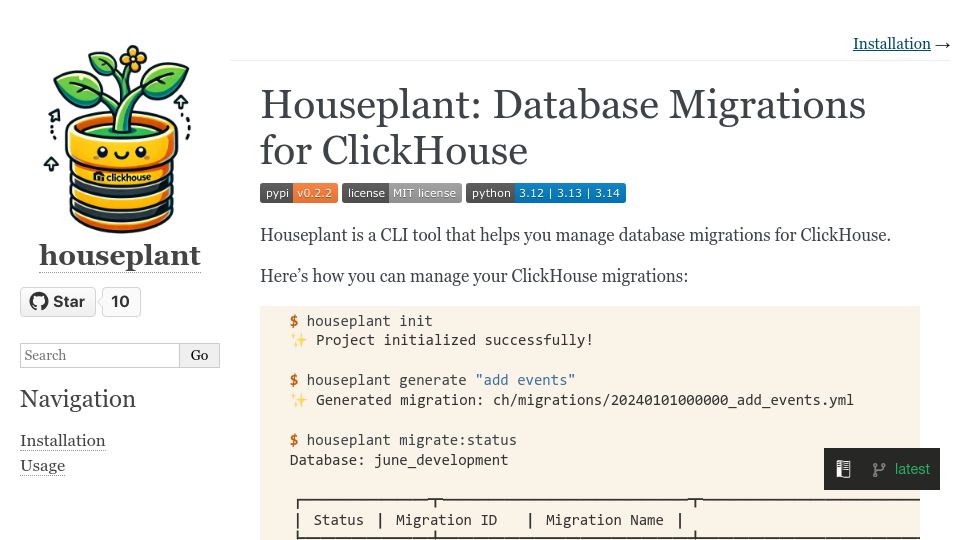Click the "add events" string in code
This screenshot has width=960, height=540.
pyautogui.click(x=525, y=380)
